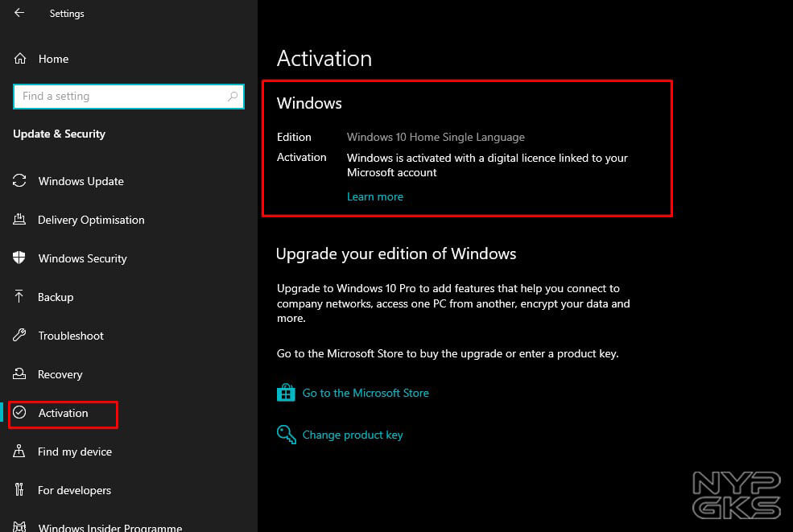
Task: Click the Windows Update sync icon
Action: point(20,181)
